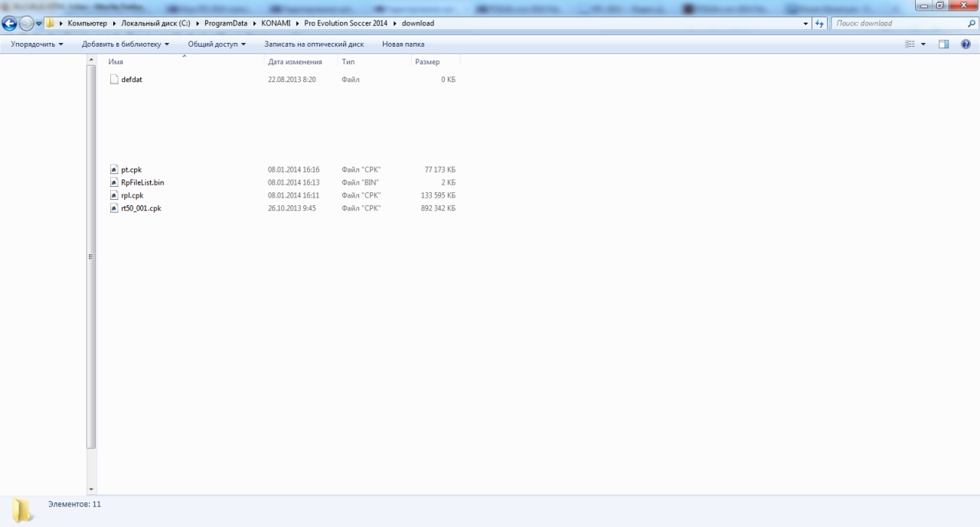Open the recent pages dropdown beside navigation arrows
Screen dimensions: 980x527
coord(39,24)
